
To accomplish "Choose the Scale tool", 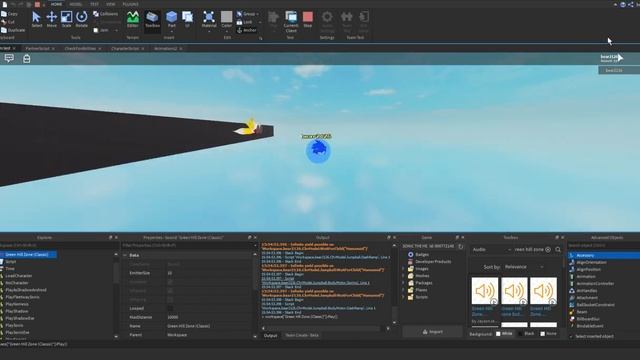I will pos(67,19).
